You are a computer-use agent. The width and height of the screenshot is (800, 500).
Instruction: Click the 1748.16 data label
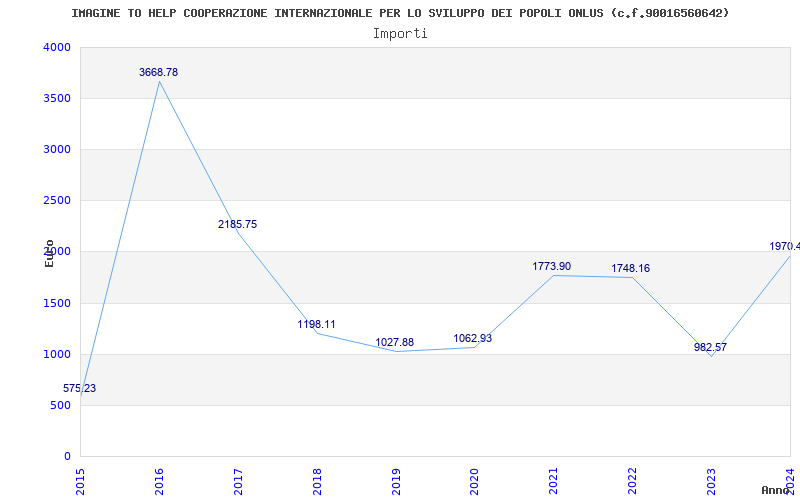click(631, 268)
